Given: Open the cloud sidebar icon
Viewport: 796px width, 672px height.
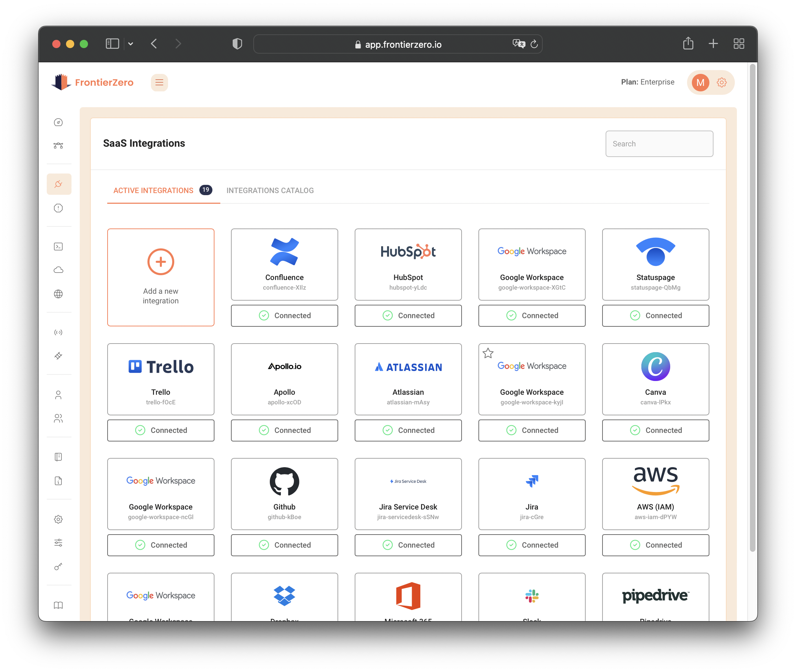Looking at the screenshot, I should [x=58, y=270].
